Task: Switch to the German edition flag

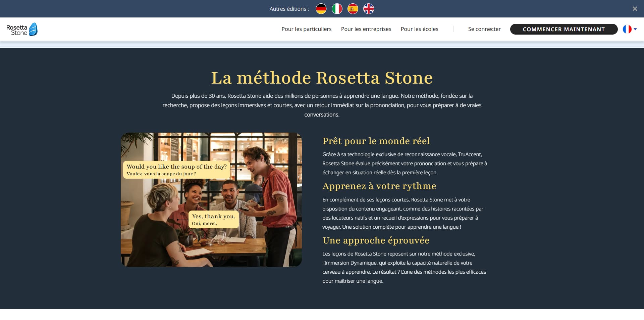Action: 321,9
